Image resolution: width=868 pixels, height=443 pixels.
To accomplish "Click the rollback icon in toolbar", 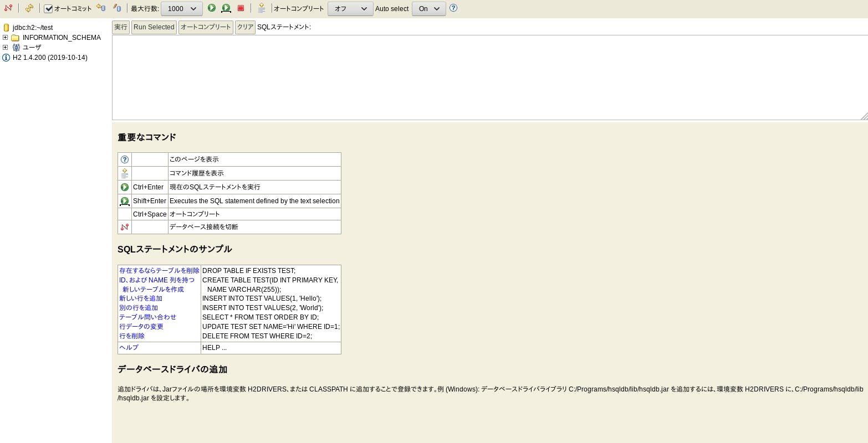I will [x=101, y=8].
